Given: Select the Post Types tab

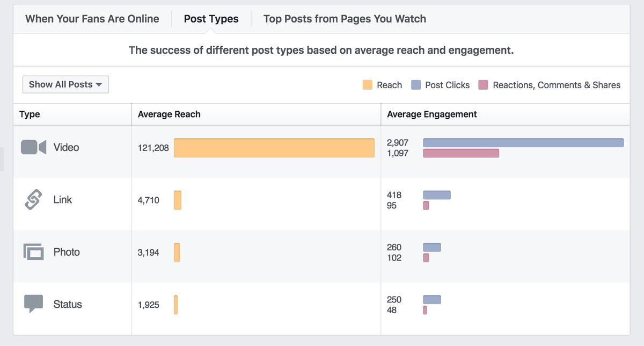Looking at the screenshot, I should [x=211, y=19].
